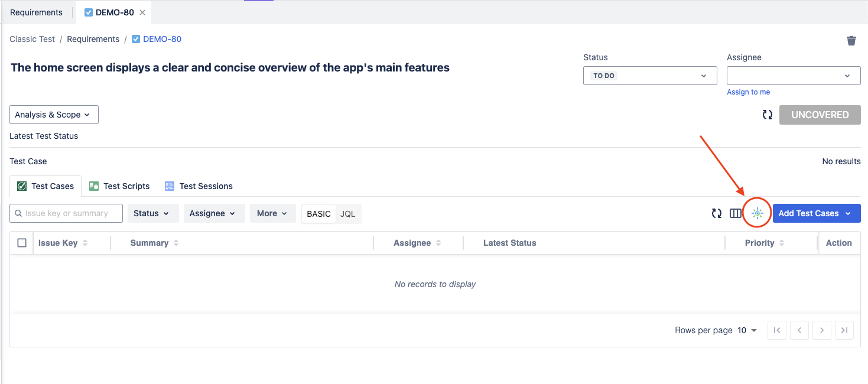Click the Assign to me link
The image size is (868, 384).
coord(748,92)
